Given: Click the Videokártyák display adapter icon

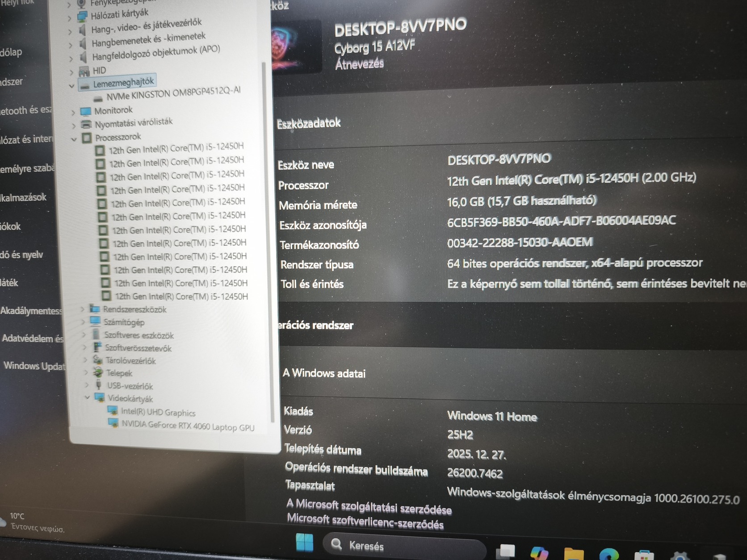Looking at the screenshot, I should (x=99, y=397).
